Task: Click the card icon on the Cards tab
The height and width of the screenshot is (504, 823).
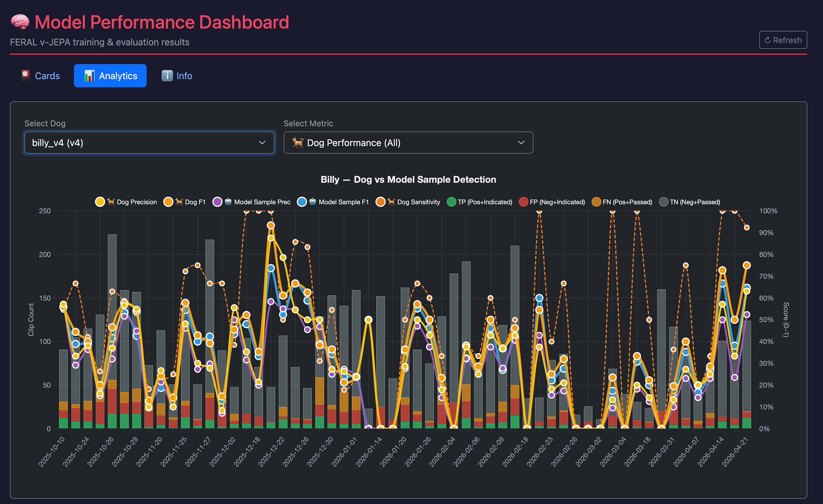Action: 26,76
